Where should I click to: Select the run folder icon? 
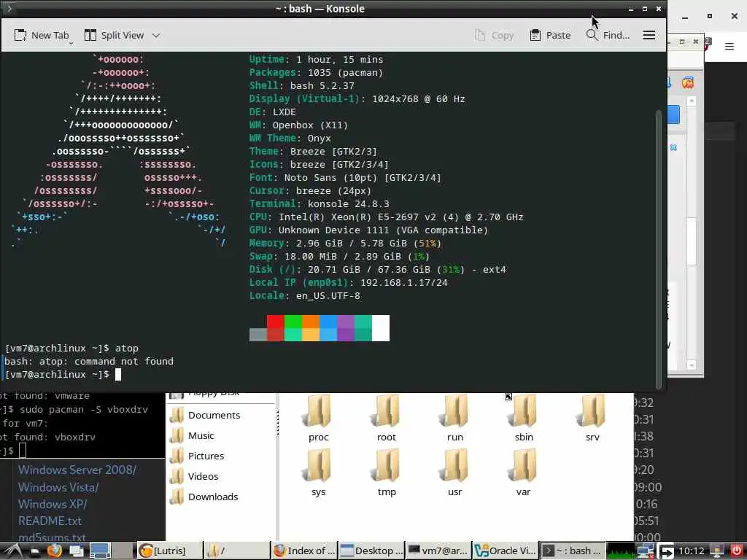tap(455, 411)
